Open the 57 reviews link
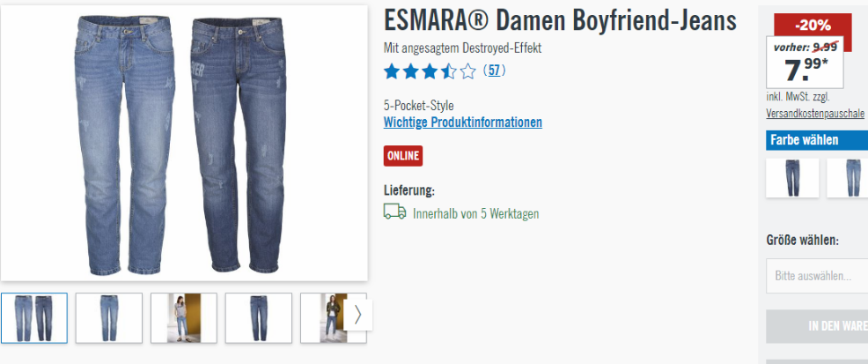The width and height of the screenshot is (868, 364). (x=495, y=71)
